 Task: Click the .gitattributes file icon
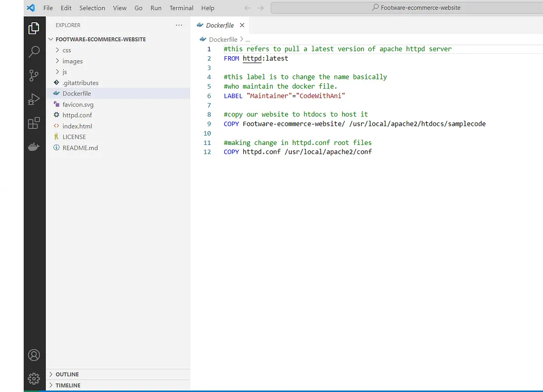point(56,82)
